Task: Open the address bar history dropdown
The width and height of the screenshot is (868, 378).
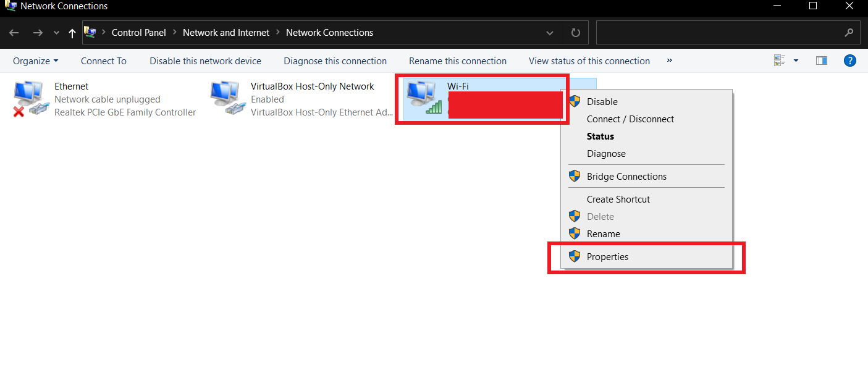Action: tap(550, 33)
